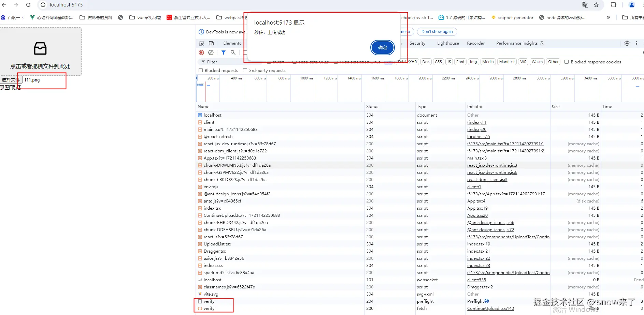This screenshot has height=315, width=644.
Task: Sort requests by Size column header
Action: 575,107
